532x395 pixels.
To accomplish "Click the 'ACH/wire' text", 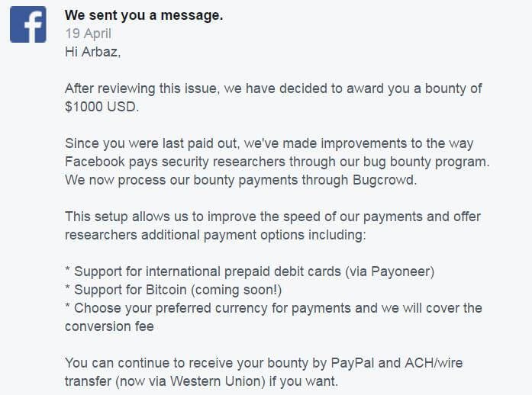I will pos(434,363).
